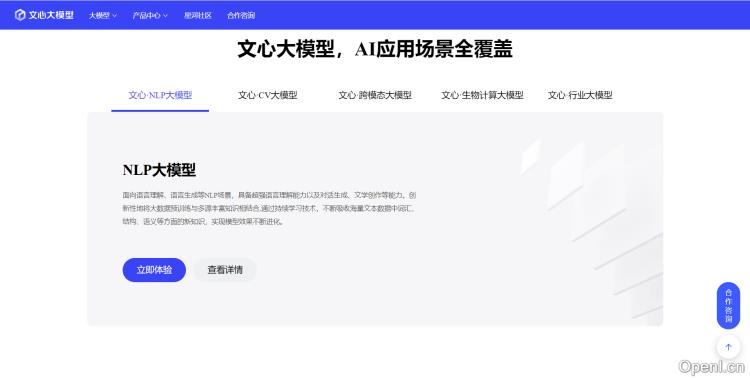Click the back-to-top arrow icon
The height and width of the screenshot is (378, 750).
point(728,347)
